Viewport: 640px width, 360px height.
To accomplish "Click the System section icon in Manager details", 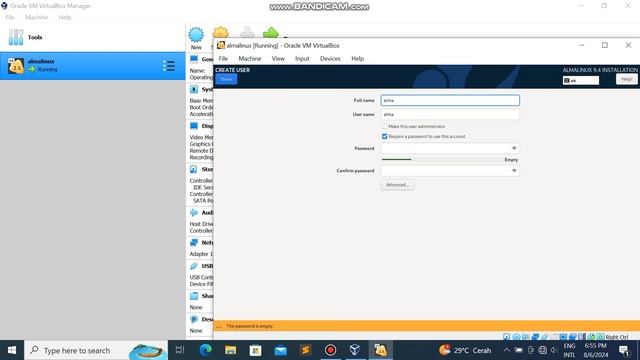I will (x=194, y=89).
